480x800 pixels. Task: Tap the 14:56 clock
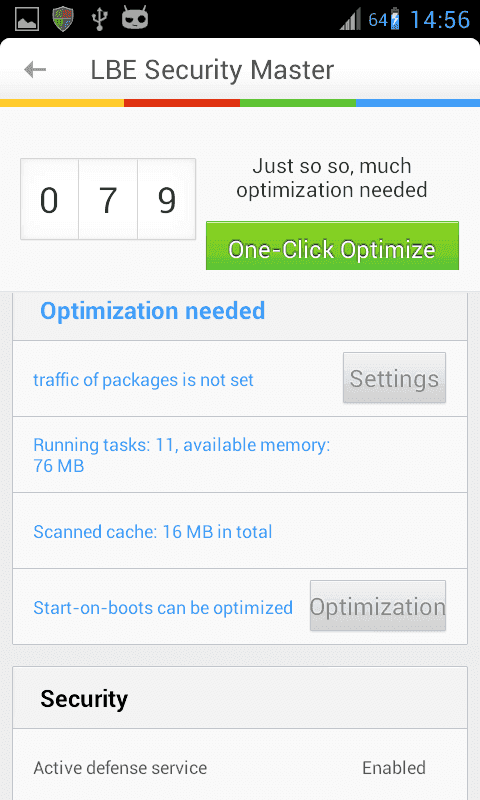(x=440, y=20)
